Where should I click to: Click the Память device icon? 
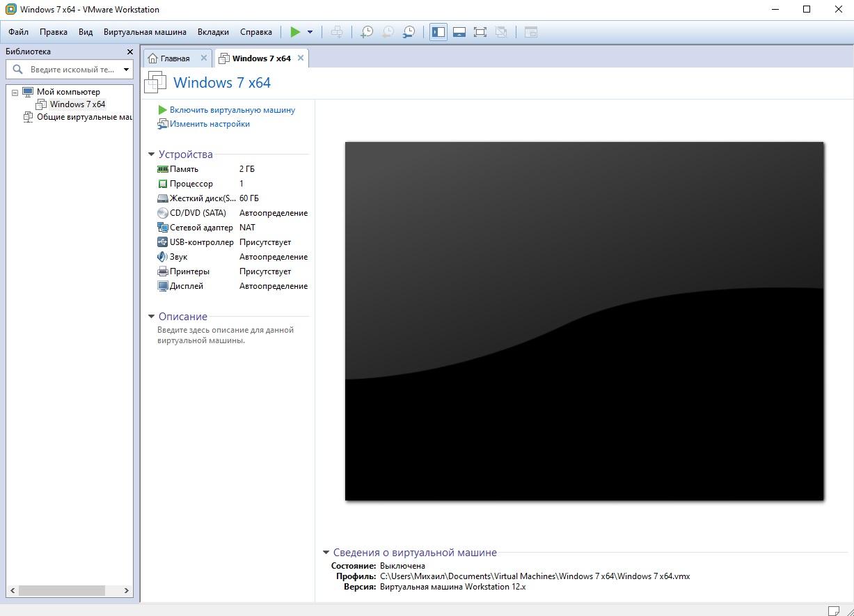point(163,169)
